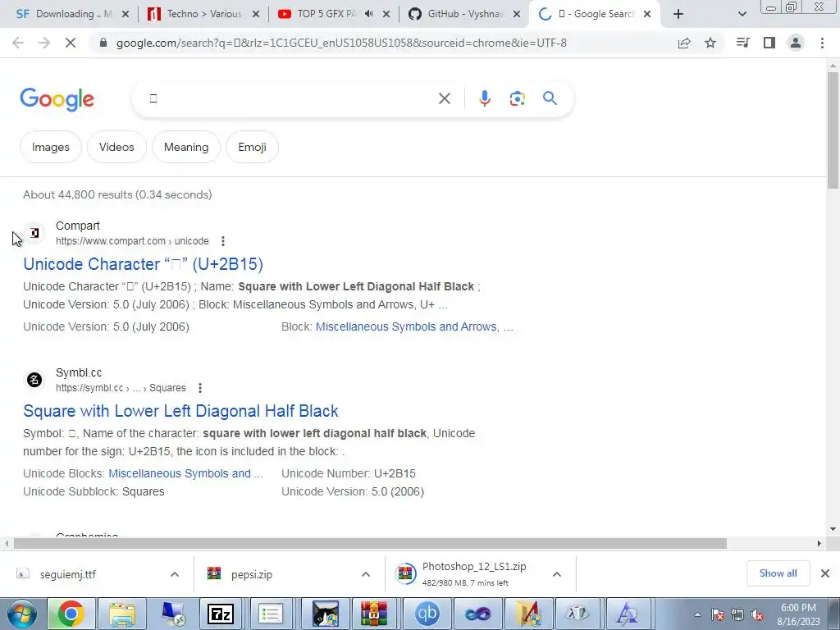Search by image with Google Lens
The height and width of the screenshot is (630, 840).
click(517, 98)
